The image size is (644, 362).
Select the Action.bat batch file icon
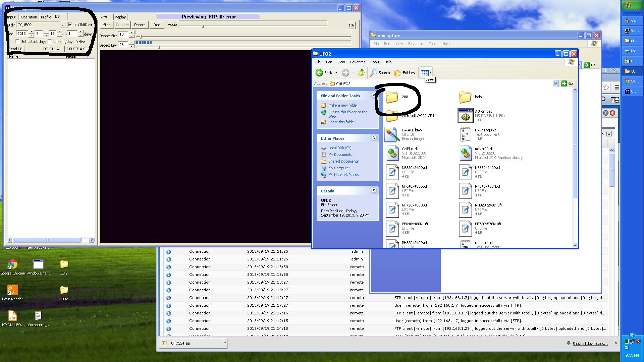tap(465, 116)
